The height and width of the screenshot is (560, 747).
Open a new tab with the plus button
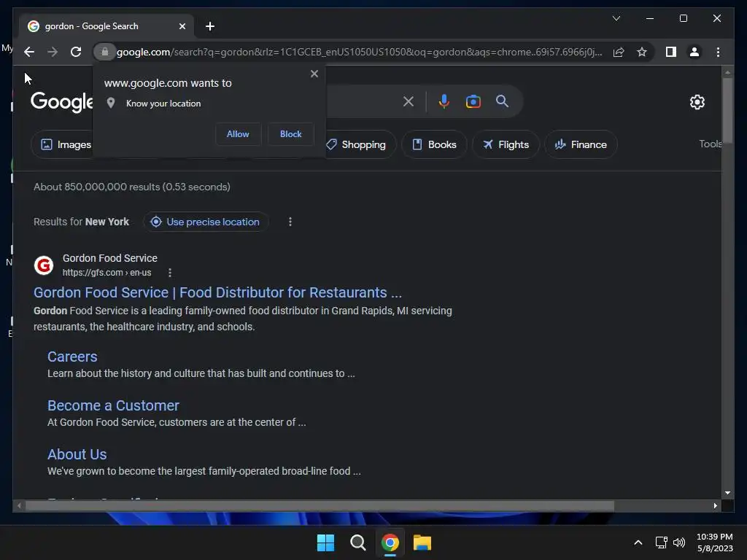[209, 26]
